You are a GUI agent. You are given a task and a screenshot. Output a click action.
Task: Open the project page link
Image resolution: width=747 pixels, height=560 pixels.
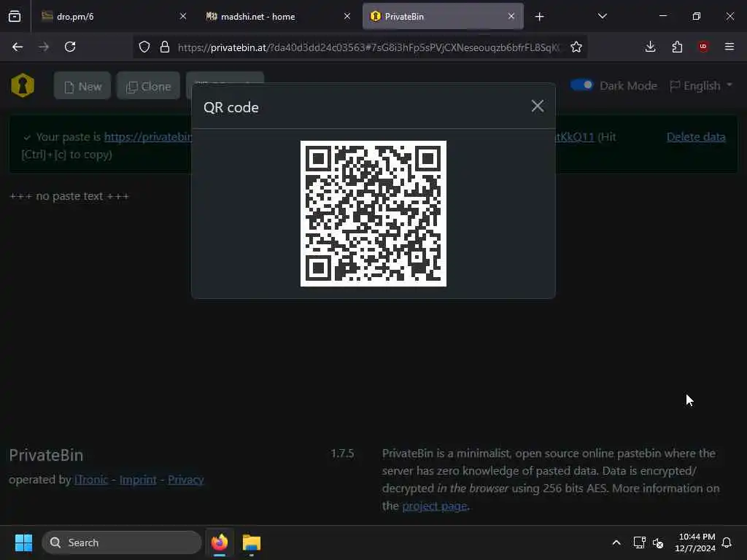[435, 506]
